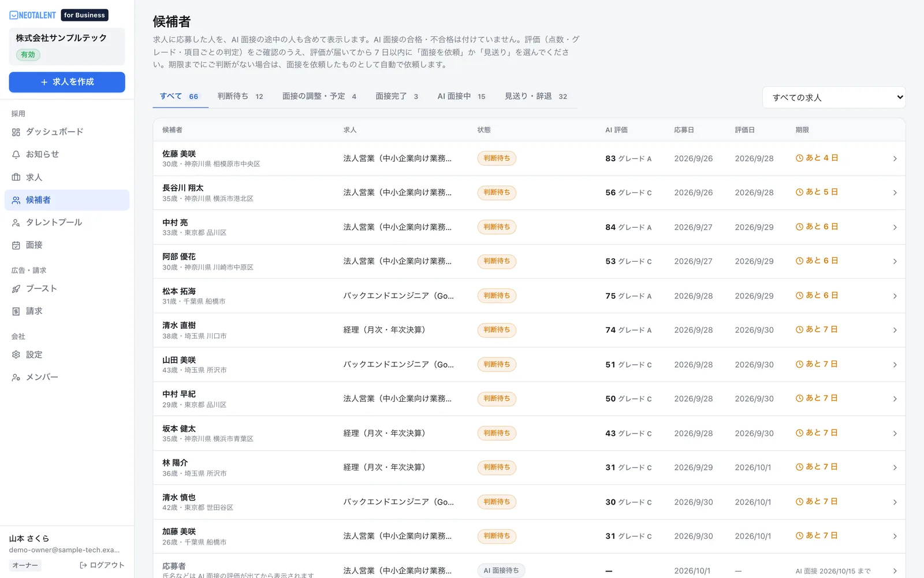
Task: Click the calendar icon for 面接
Action: (x=16, y=246)
